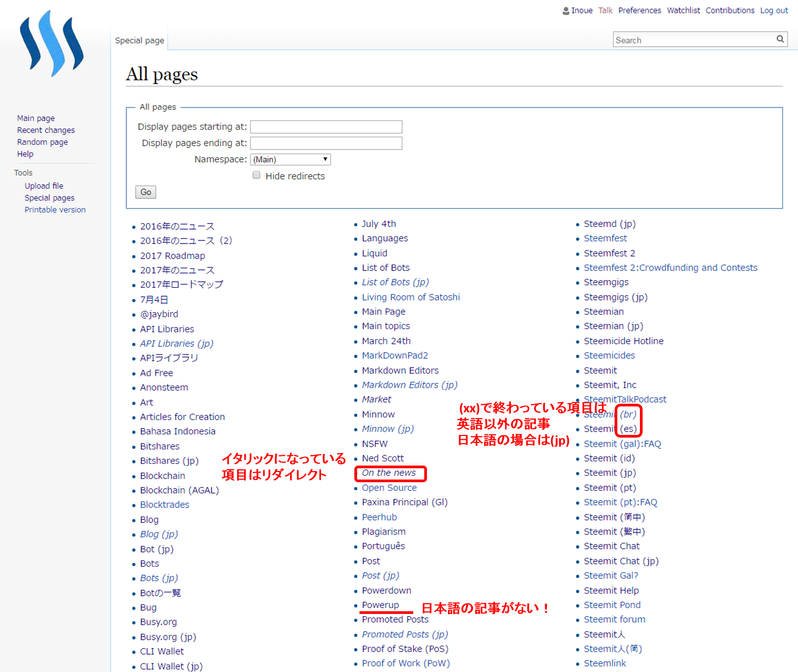Open the @jaybird page
The height and width of the screenshot is (672, 798).
click(159, 314)
